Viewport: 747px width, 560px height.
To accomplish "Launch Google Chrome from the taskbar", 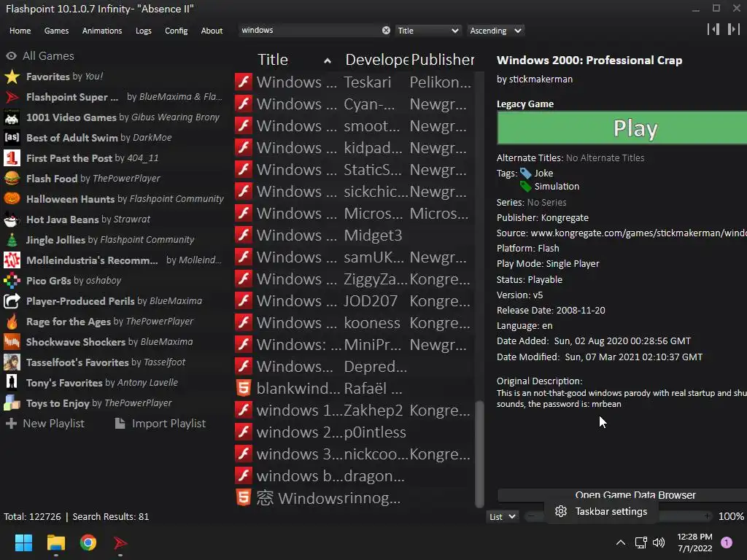I will coord(88,542).
